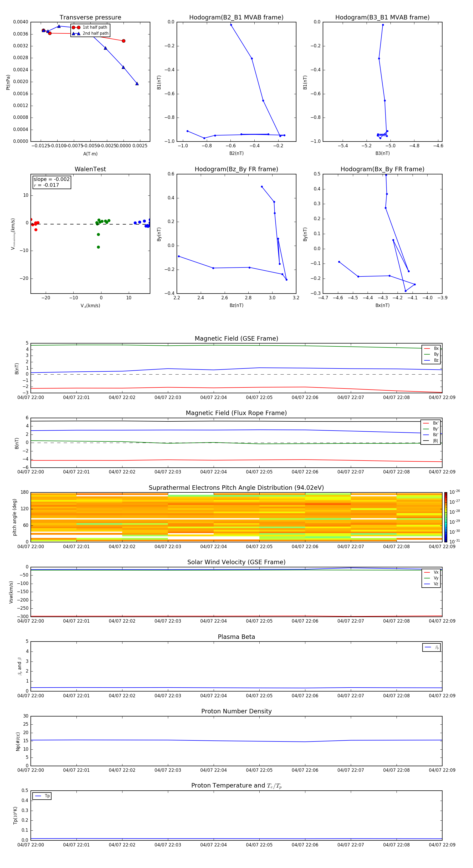The height and width of the screenshot is (868, 473).
Task: Click the 10^-31 colorbar label
Action: tap(455, 542)
